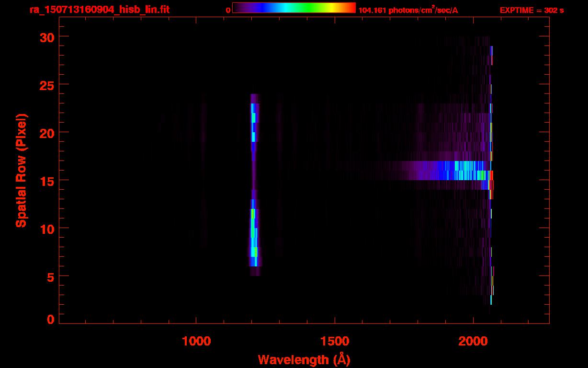Click the y-axis tick label 20
Viewport: 588px width, 368px height.
point(47,133)
